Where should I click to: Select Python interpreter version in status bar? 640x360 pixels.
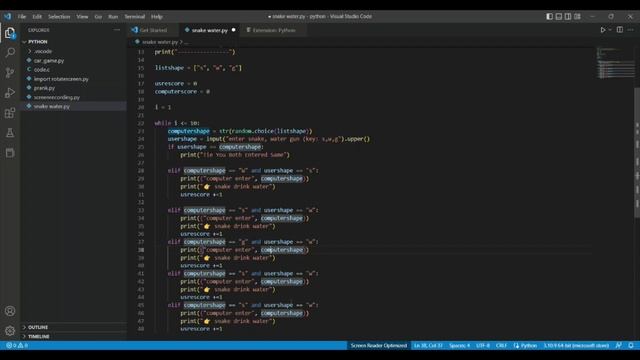[x=576, y=345]
